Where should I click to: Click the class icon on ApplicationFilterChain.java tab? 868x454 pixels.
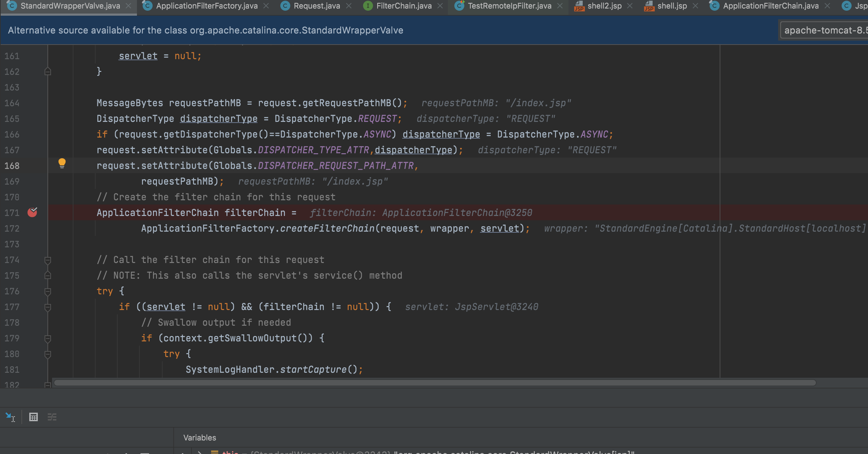tap(714, 6)
